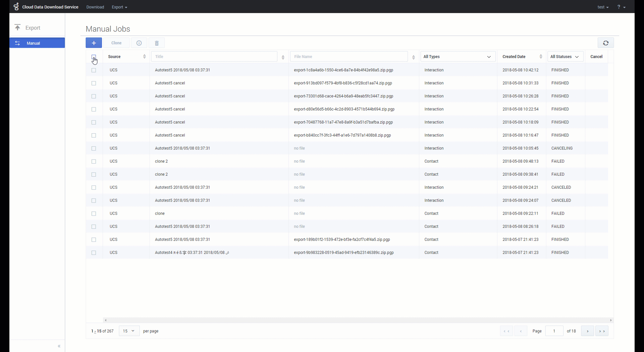The image size is (644, 352).
Task: Open the All Statuses filter dropdown
Action: tap(565, 57)
